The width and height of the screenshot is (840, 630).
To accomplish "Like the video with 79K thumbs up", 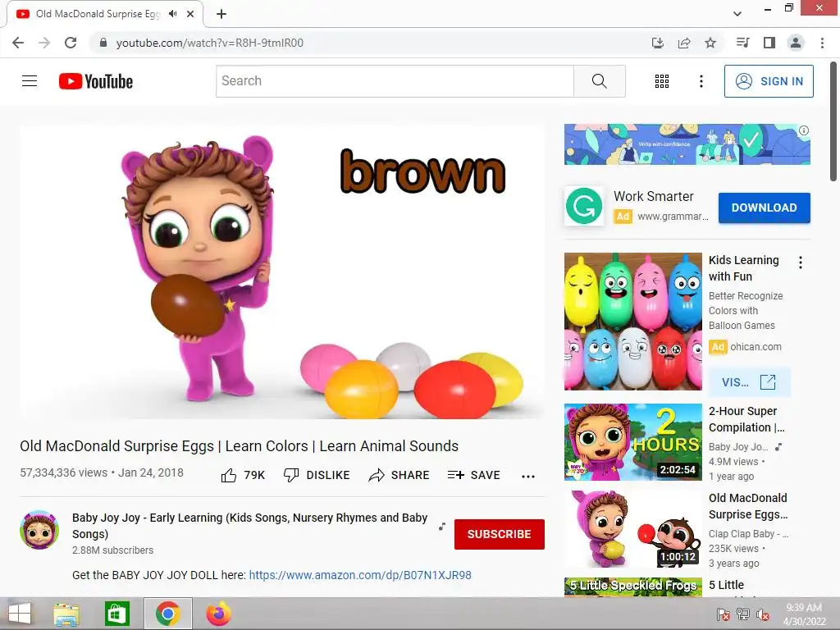I will point(243,475).
